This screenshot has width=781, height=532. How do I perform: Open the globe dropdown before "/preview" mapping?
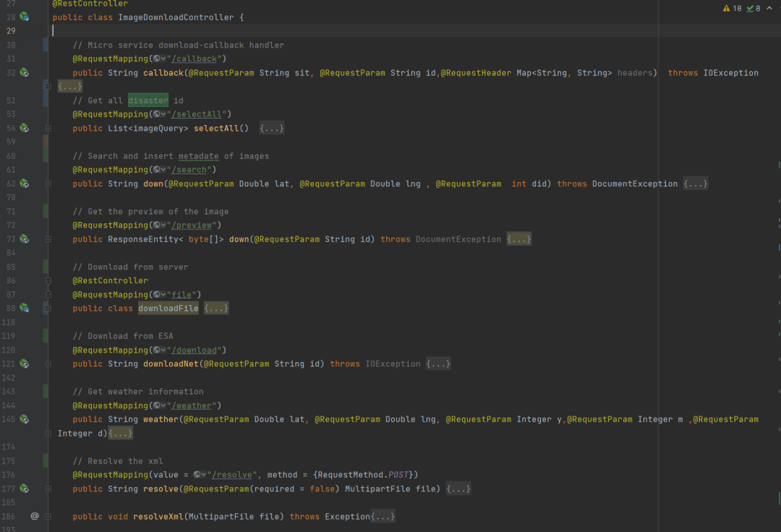pyautogui.click(x=159, y=225)
